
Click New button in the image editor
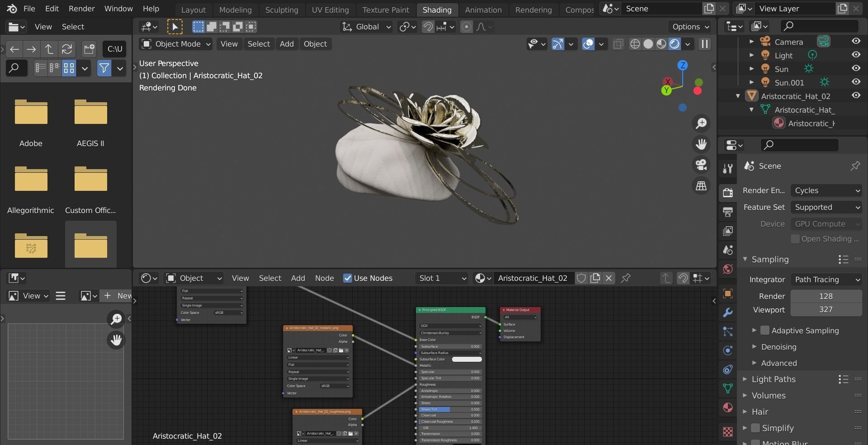coord(117,296)
